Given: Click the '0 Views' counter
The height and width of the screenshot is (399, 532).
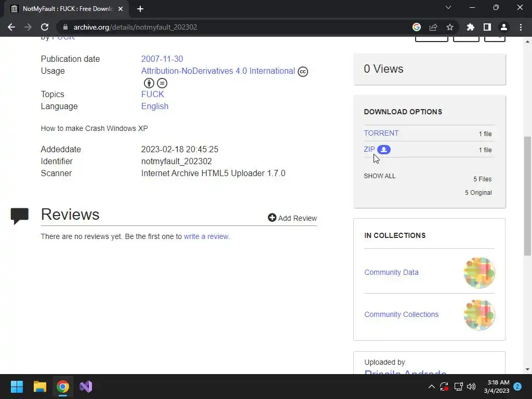Looking at the screenshot, I should 383,69.
